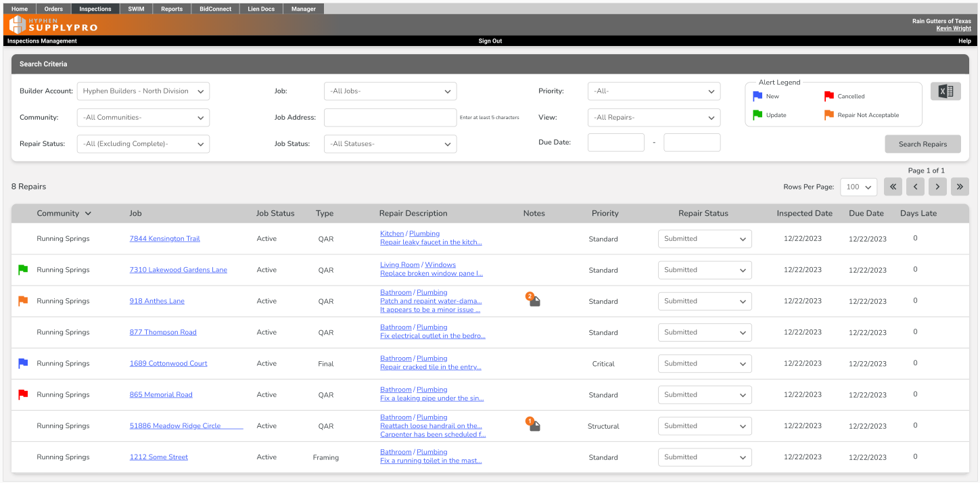Jump to the last page of repairs
The height and width of the screenshot is (483, 980).
coord(960,186)
